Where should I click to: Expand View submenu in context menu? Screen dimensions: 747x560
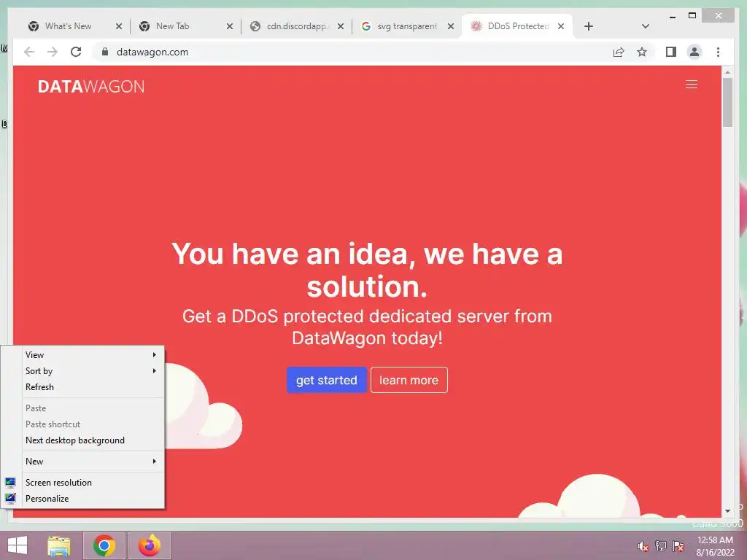point(82,355)
